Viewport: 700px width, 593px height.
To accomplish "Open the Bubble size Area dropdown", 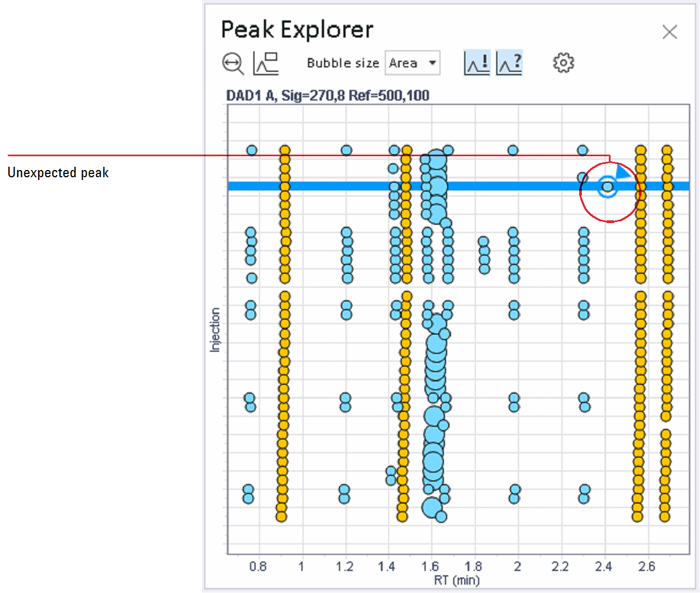I will 412,63.
